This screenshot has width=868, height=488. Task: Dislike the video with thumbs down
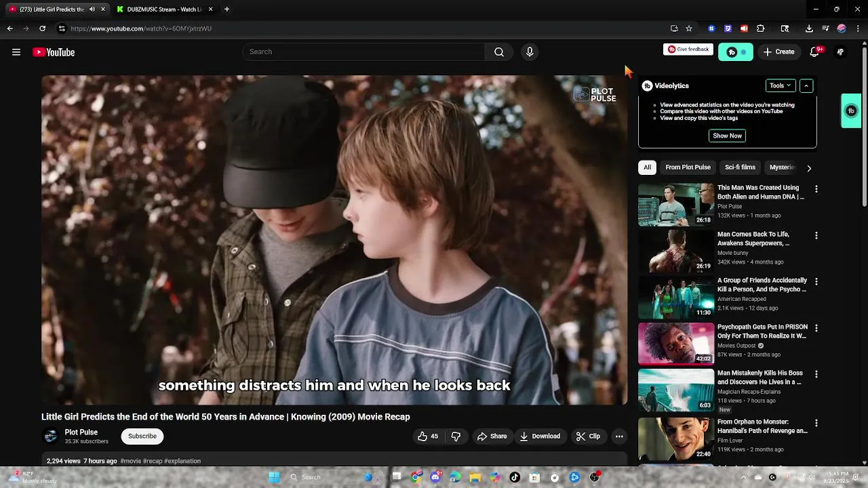pos(456,436)
